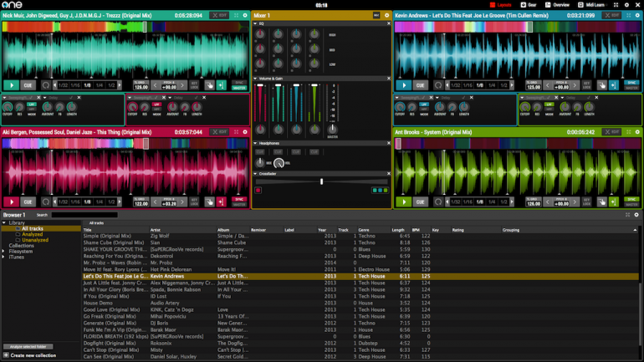The height and width of the screenshot is (362, 644).
Task: Open first effect dropdown on the Trezzz deck
Action: coord(4,98)
